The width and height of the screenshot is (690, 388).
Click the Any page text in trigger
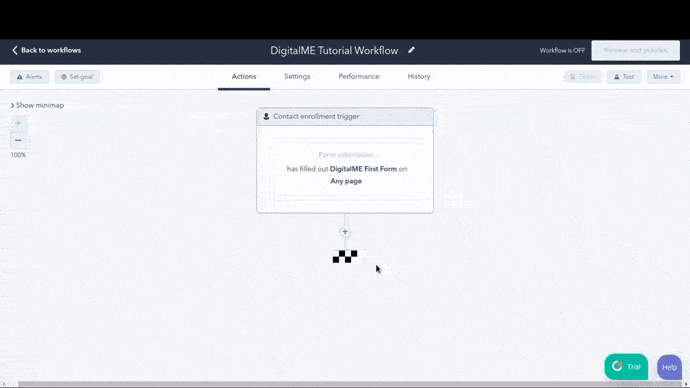346,181
